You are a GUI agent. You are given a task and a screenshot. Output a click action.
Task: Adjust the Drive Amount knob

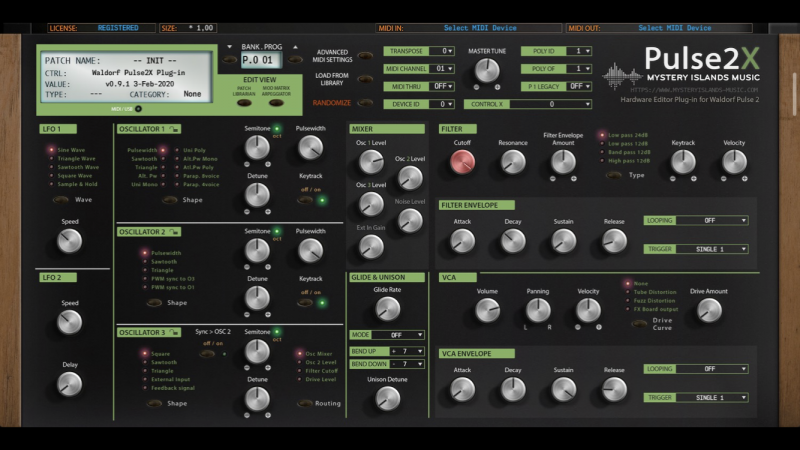pyautogui.click(x=709, y=310)
